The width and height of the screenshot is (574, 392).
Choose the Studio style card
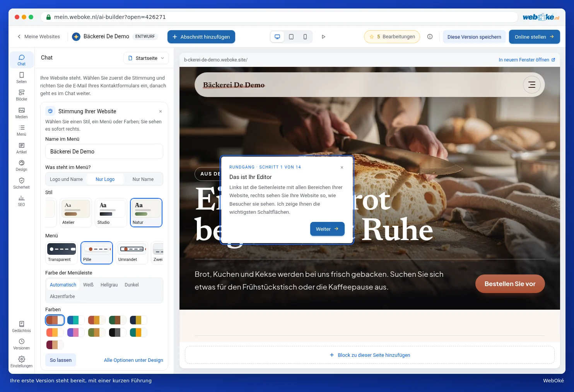(111, 213)
